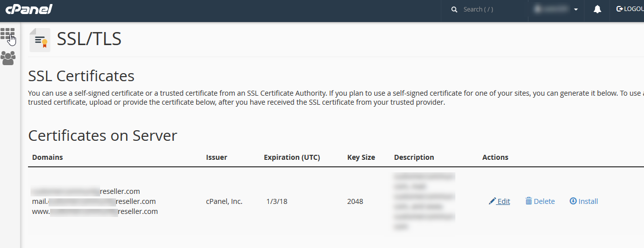
Task: Click the pencil icon beside Edit
Action: tap(492, 201)
